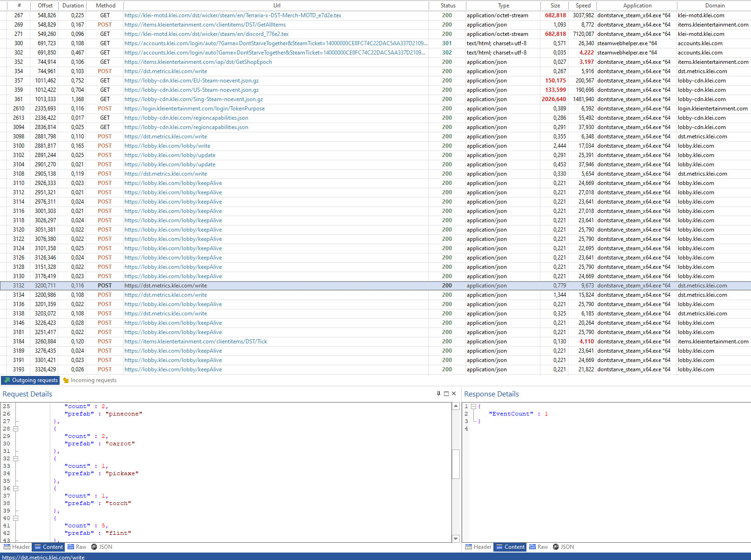Sort requests by the Duration column
The height and width of the screenshot is (560, 751).
73,6
